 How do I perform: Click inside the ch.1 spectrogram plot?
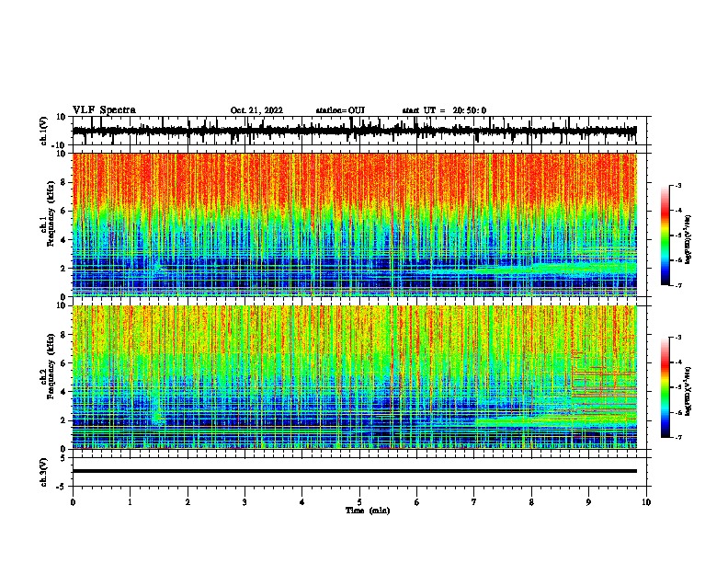354,224
